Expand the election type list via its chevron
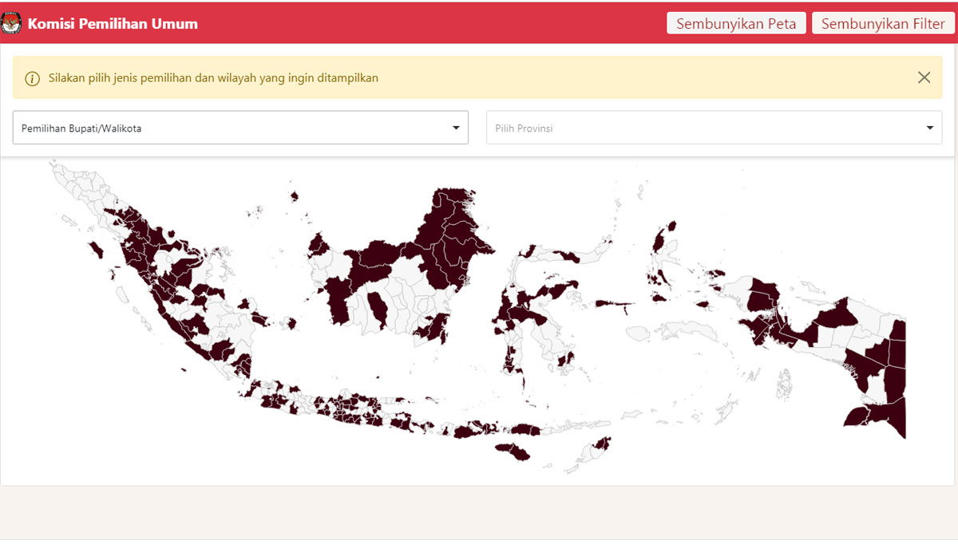Screen dimensions: 958x560 click(456, 128)
